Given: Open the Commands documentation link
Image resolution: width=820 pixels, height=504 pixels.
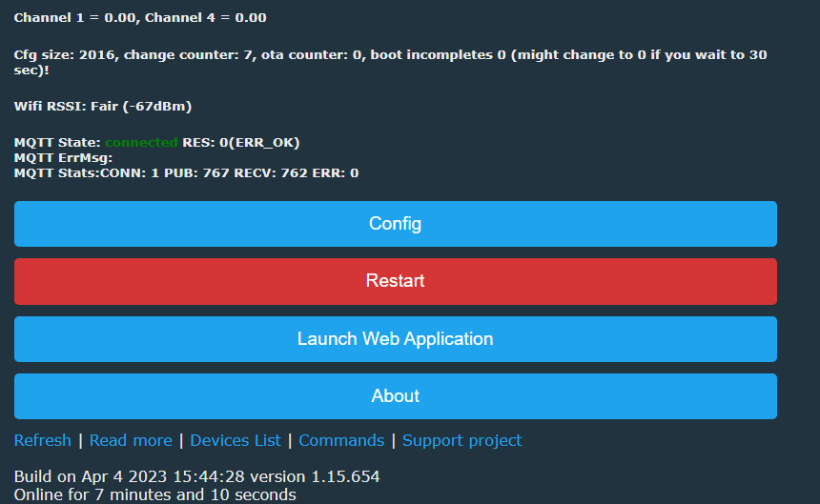Looking at the screenshot, I should [341, 440].
